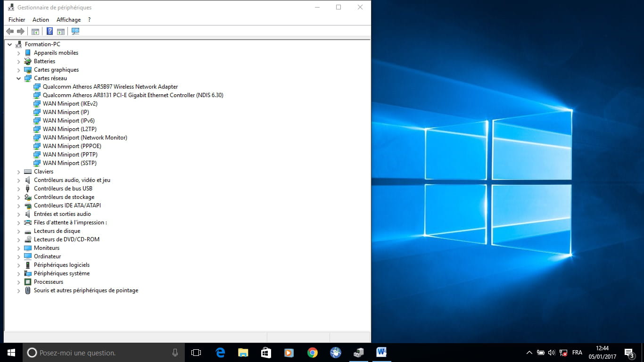Expand the Contrôleurs IDE ATA/ATAPI category
This screenshot has height=362, width=644.
coord(19,206)
